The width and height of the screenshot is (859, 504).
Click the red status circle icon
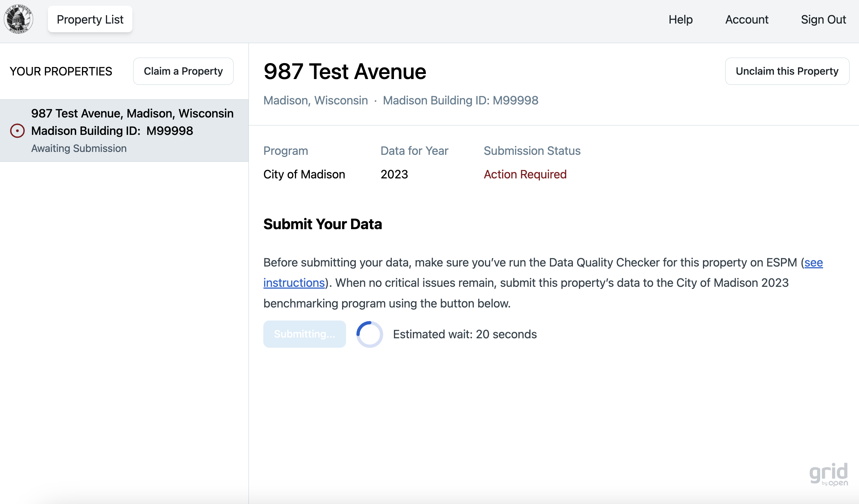point(17,131)
